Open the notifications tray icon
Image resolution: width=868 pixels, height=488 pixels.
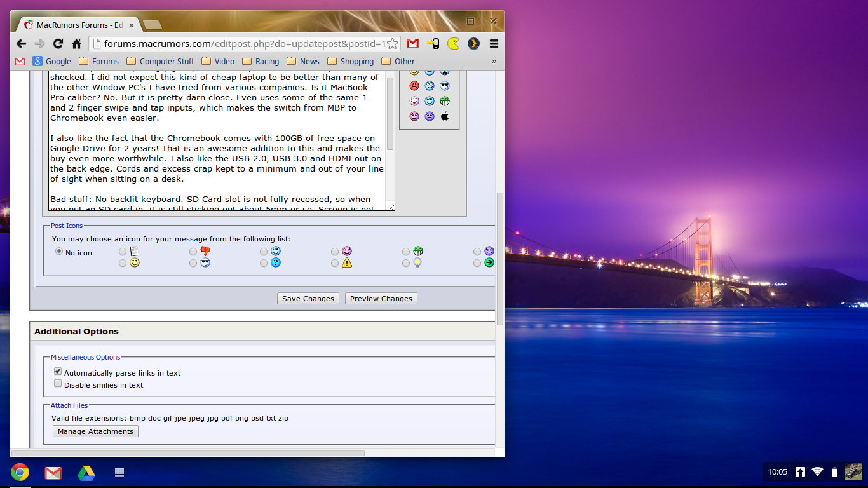pyautogui.click(x=801, y=472)
